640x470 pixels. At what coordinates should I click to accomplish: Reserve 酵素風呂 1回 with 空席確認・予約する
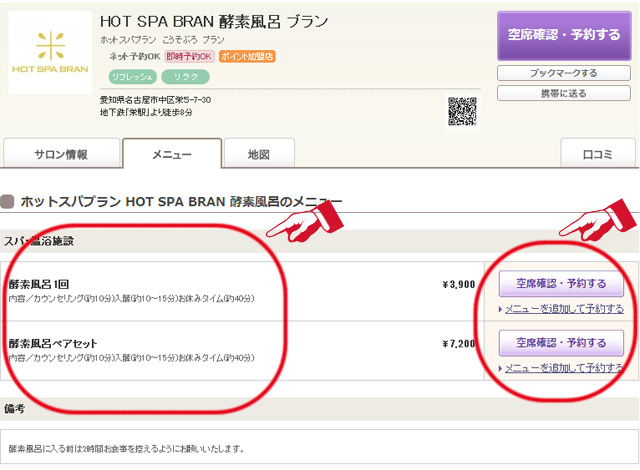(561, 283)
